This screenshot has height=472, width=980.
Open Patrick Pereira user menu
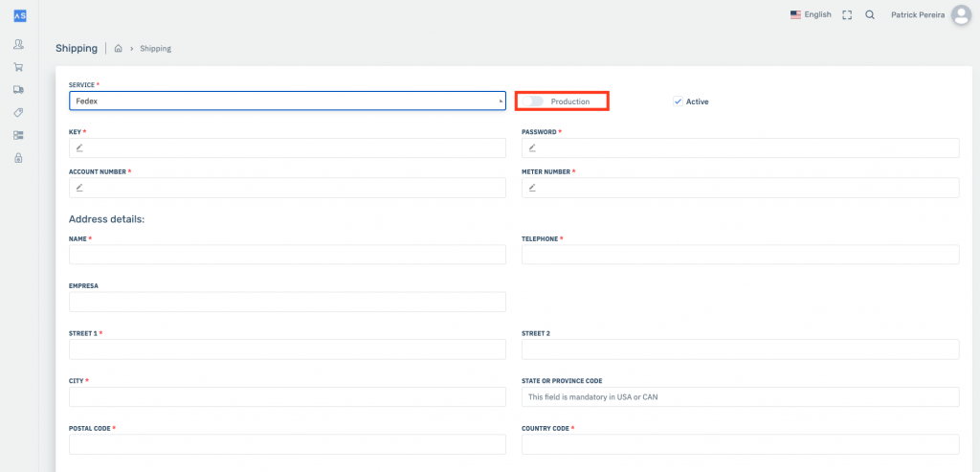pos(917,15)
